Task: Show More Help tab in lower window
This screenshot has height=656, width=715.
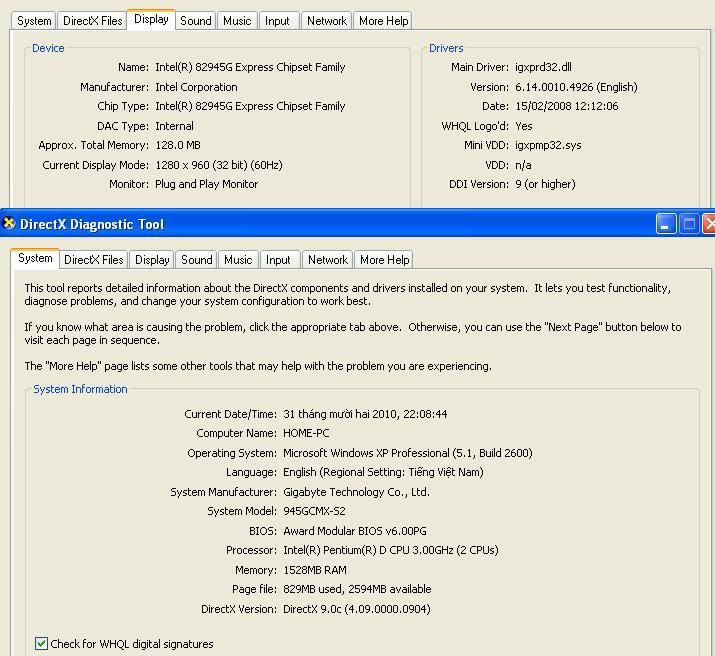Action: tap(384, 260)
